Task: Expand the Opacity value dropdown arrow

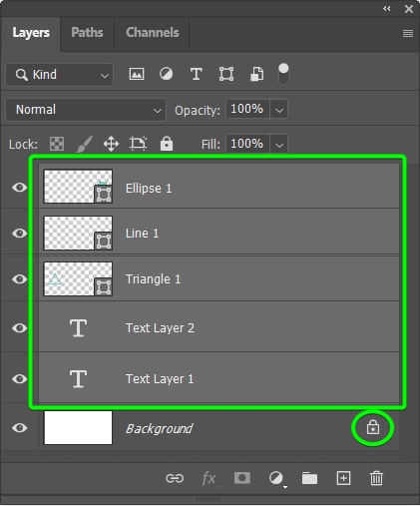Action: pos(279,110)
